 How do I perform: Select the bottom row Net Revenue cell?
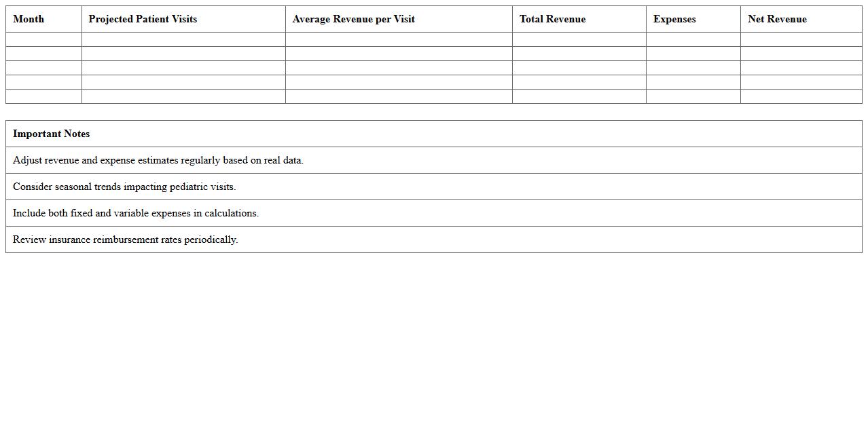[801, 96]
